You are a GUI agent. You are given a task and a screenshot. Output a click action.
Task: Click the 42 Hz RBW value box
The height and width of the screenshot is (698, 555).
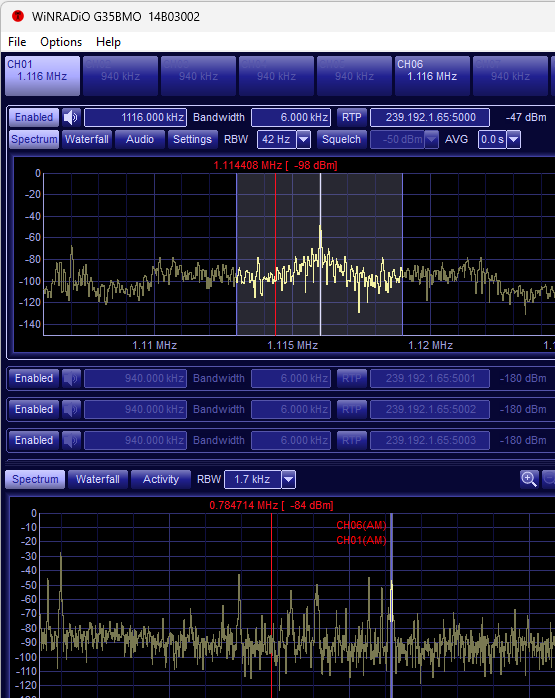coord(277,140)
